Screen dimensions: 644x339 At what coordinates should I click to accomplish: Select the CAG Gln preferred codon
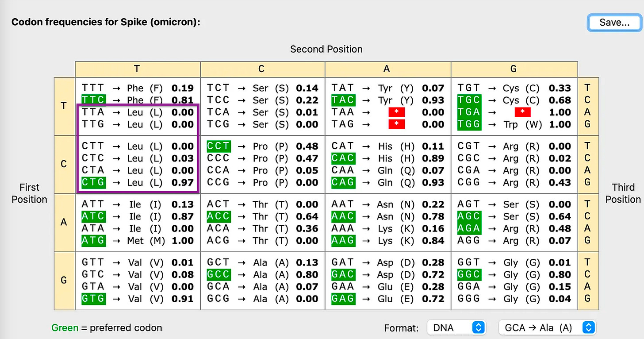(343, 182)
